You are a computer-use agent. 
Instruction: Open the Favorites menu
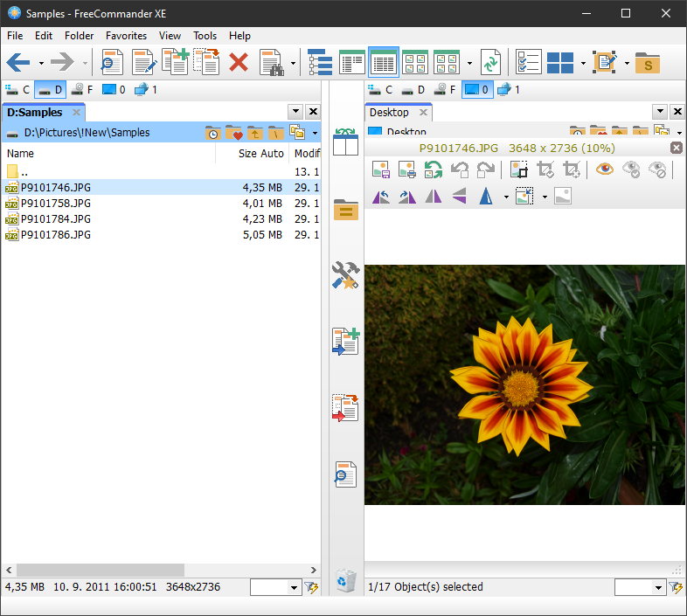[x=126, y=36]
